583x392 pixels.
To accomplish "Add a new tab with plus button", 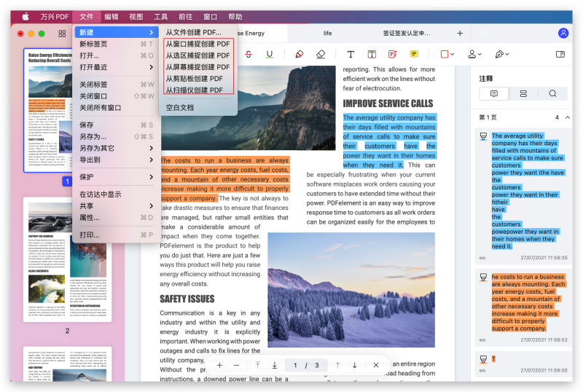I will tap(460, 34).
